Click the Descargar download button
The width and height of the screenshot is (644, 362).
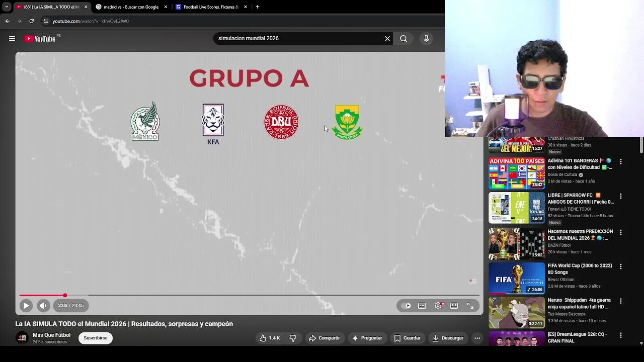click(448, 338)
